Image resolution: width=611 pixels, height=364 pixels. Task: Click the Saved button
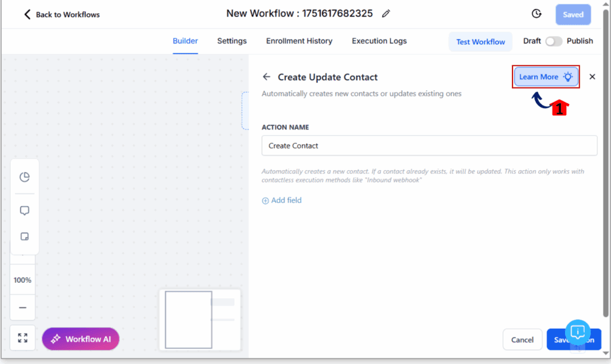click(x=573, y=14)
